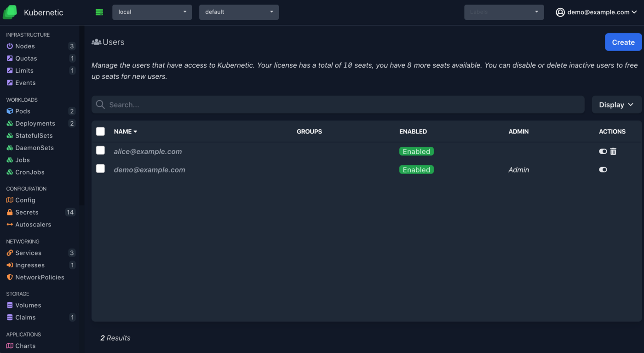Viewport: 644px width, 353px height.
Task: Click the '2 Results' footer text
Action: coord(115,338)
